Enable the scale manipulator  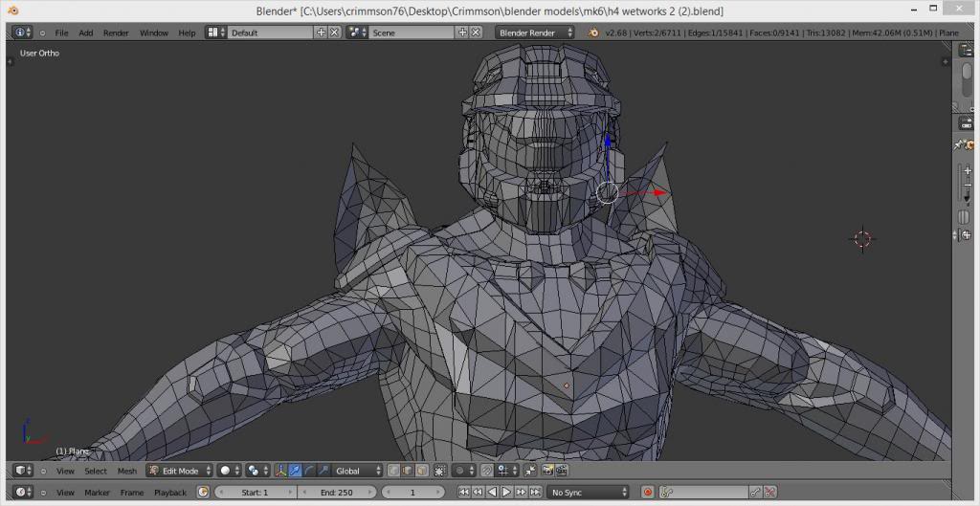(323, 471)
